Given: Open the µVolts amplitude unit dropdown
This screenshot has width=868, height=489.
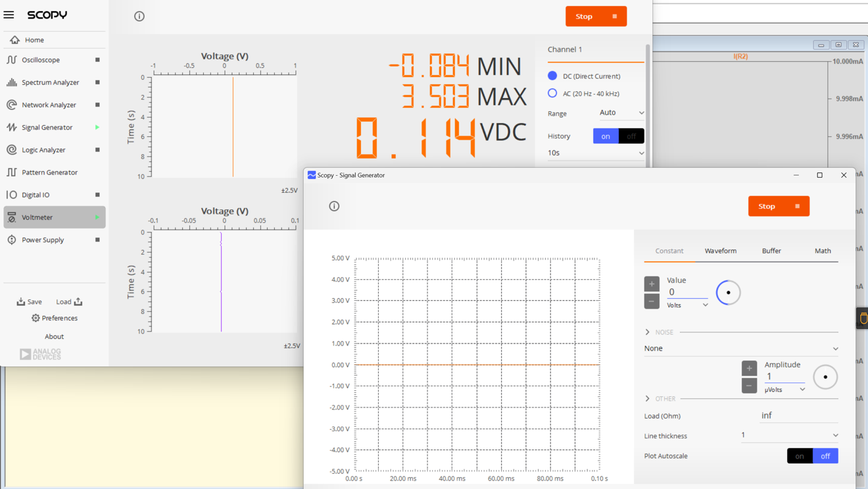Looking at the screenshot, I should (x=784, y=390).
